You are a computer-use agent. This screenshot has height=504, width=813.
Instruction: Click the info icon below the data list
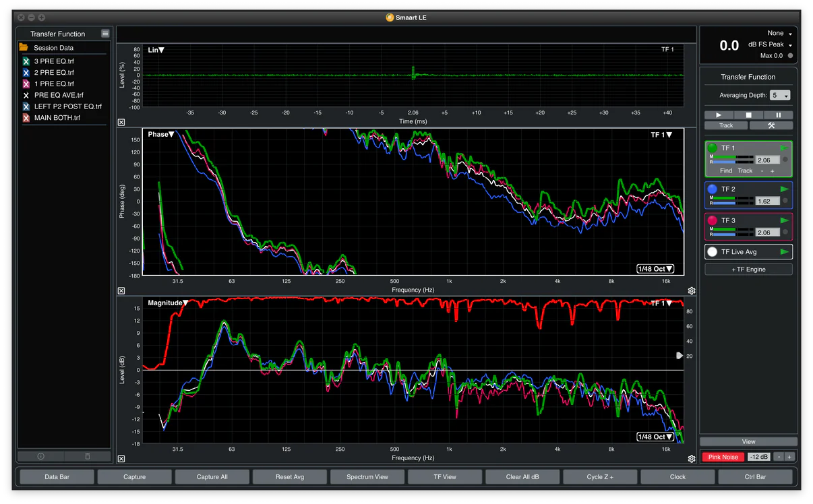pos(40,456)
